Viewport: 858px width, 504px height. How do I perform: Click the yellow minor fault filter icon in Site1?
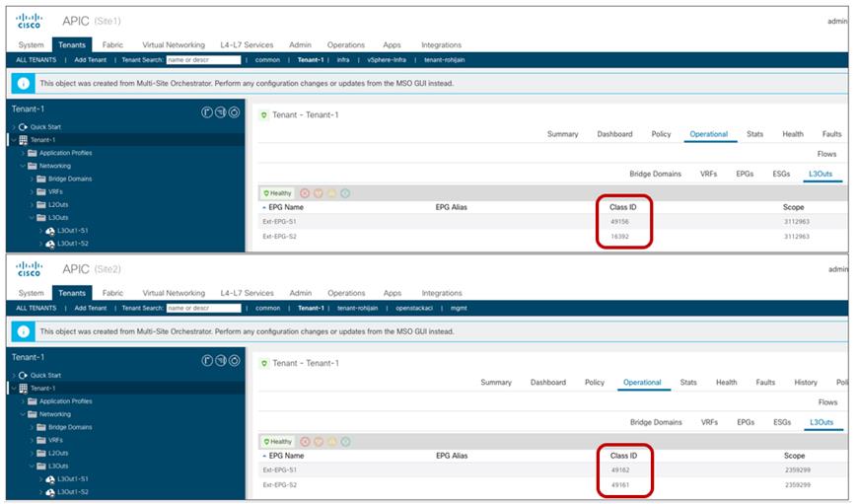[x=331, y=193]
